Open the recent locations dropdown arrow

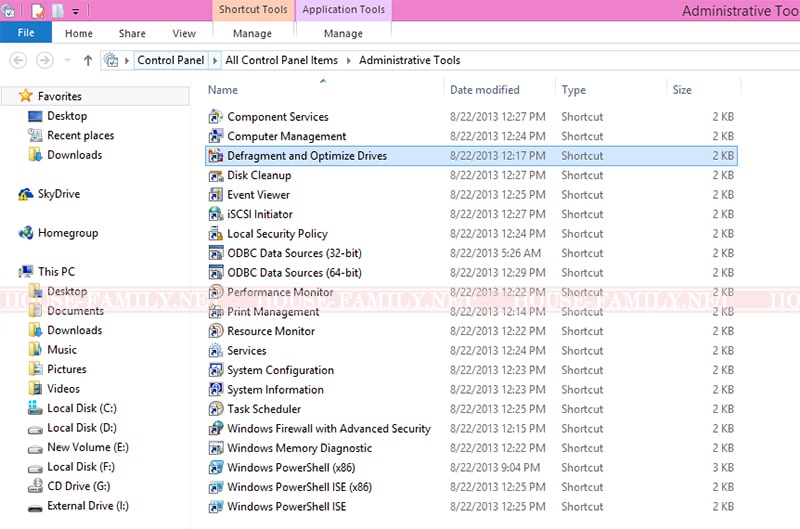point(67,60)
